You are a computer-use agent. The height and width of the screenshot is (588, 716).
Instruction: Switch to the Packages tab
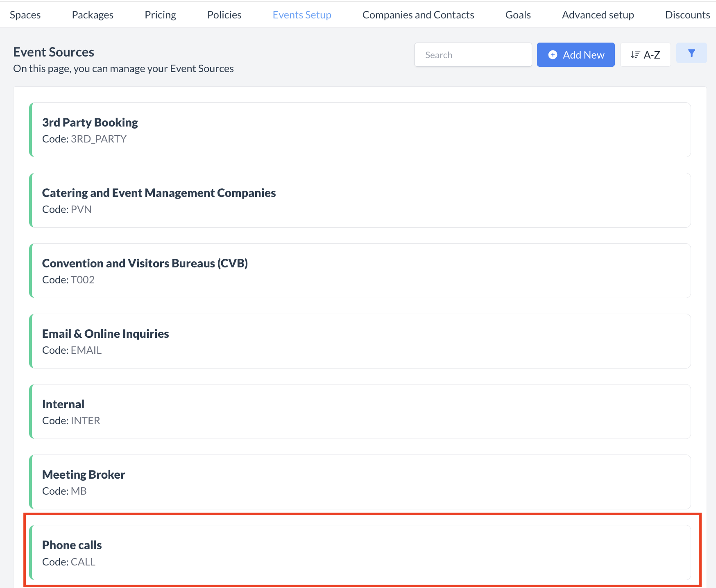coord(93,15)
